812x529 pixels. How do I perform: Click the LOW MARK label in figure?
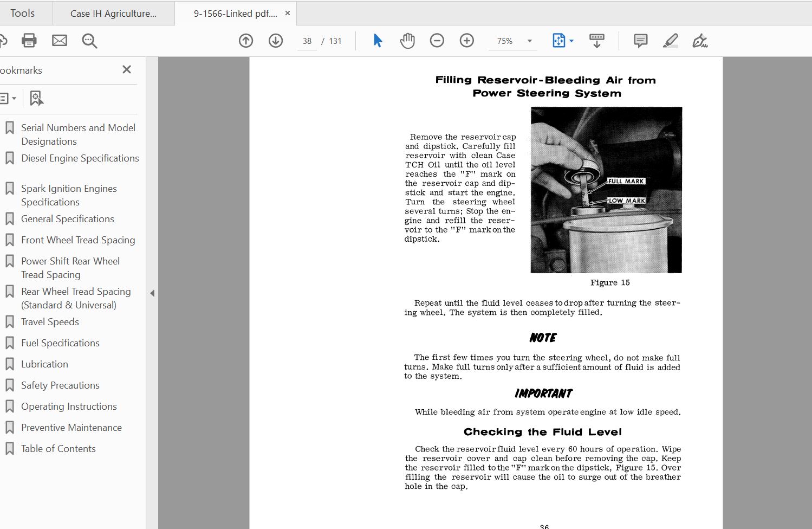[x=627, y=201]
